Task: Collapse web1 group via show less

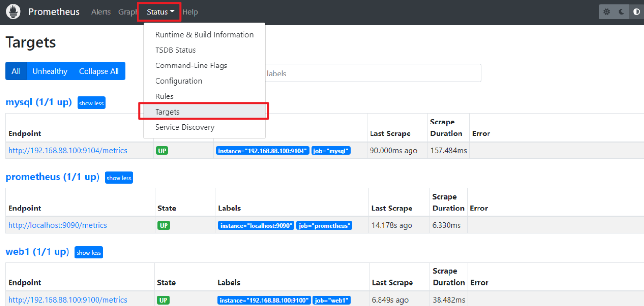Action: click(89, 252)
